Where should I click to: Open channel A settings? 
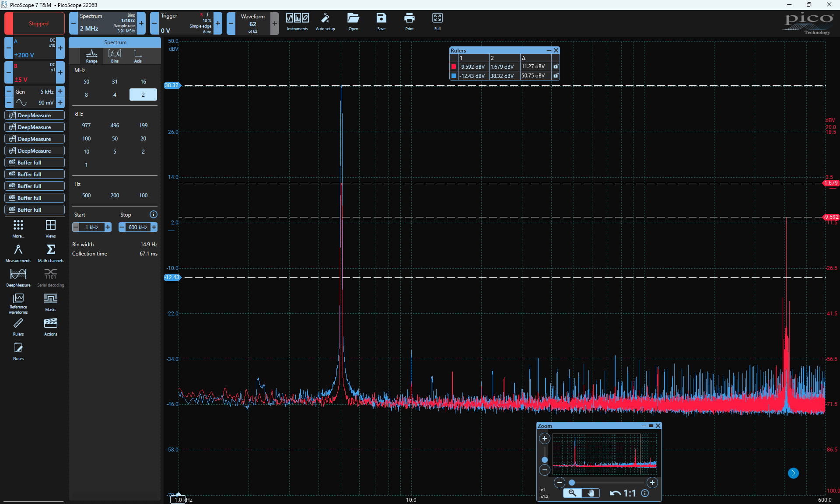coord(35,48)
